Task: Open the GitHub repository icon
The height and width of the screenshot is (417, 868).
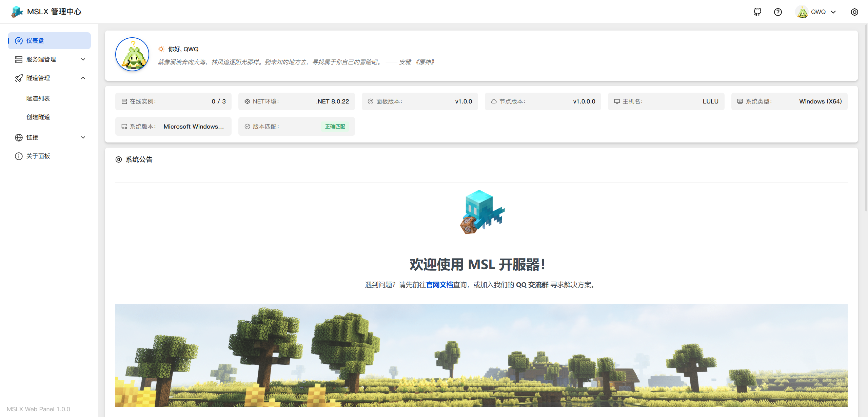Action: (x=757, y=12)
